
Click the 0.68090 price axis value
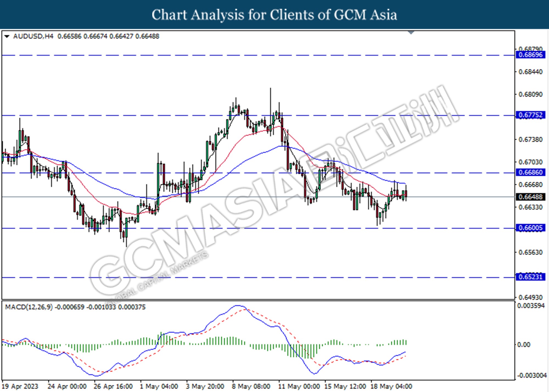point(530,94)
